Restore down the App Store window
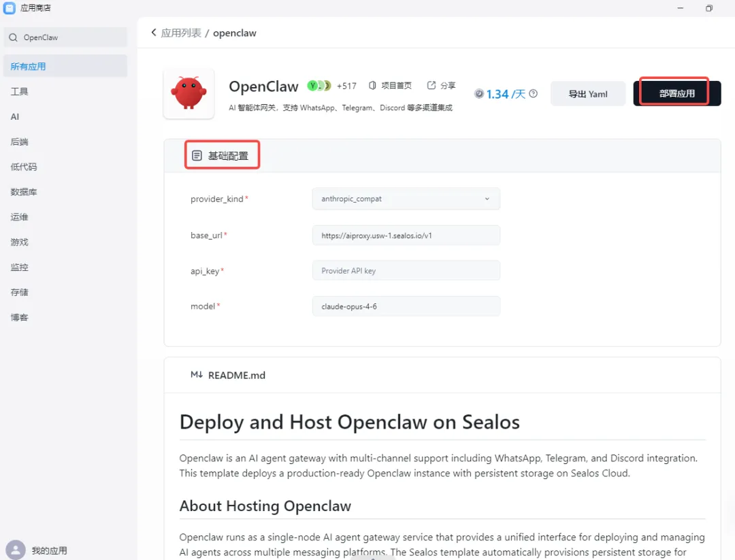The image size is (735, 560). 708,8
